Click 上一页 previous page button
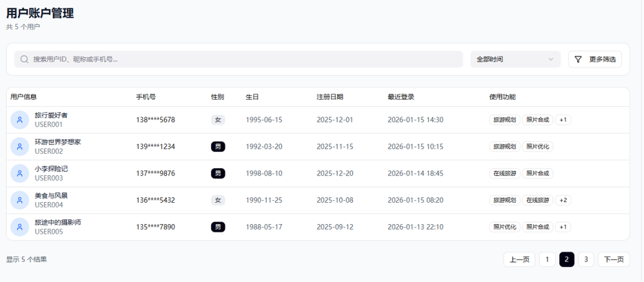This screenshot has height=282, width=644. click(x=519, y=259)
